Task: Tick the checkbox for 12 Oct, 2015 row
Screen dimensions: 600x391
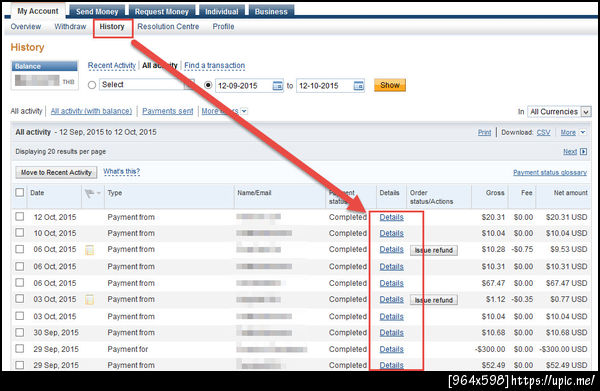Action: pyautogui.click(x=20, y=217)
